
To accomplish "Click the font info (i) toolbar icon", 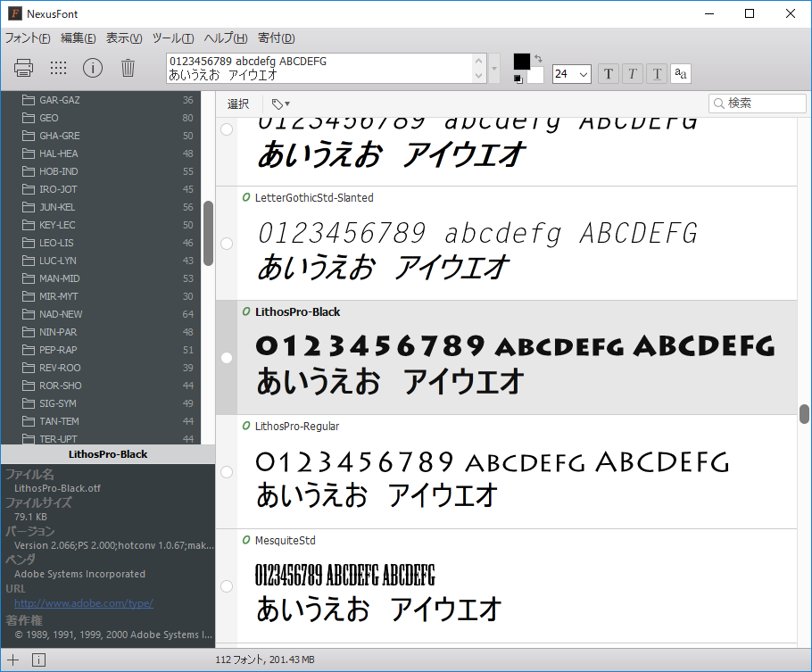I will pos(92,68).
